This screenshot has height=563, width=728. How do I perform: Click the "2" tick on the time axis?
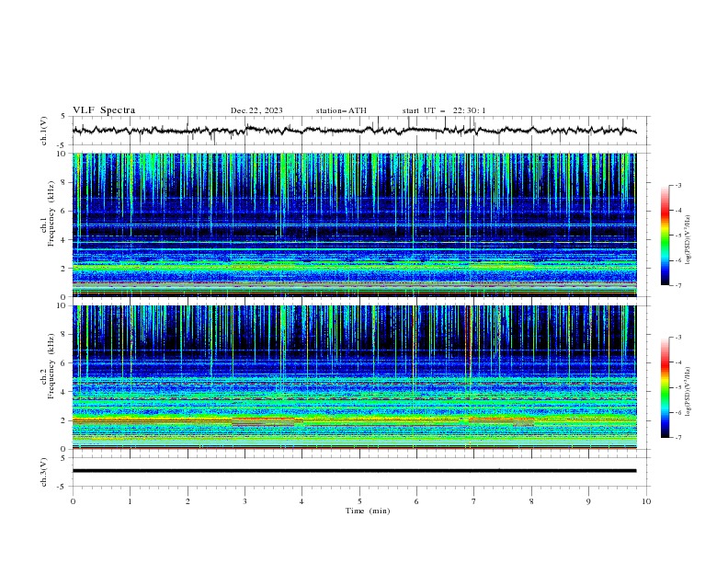click(x=188, y=501)
